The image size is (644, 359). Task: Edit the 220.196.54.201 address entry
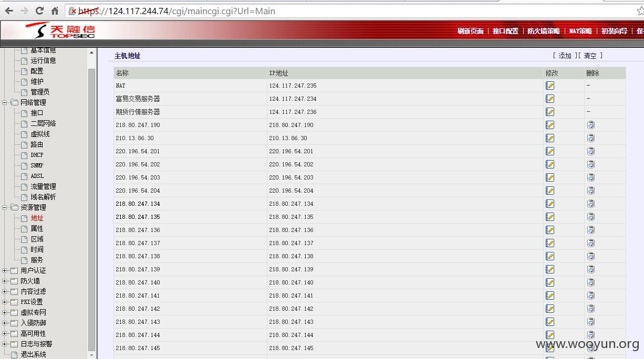pos(550,151)
